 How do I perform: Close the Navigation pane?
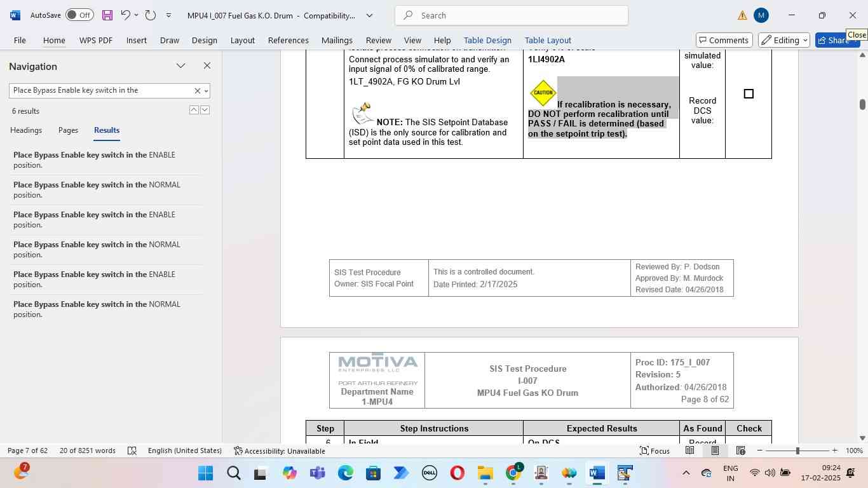pos(207,66)
